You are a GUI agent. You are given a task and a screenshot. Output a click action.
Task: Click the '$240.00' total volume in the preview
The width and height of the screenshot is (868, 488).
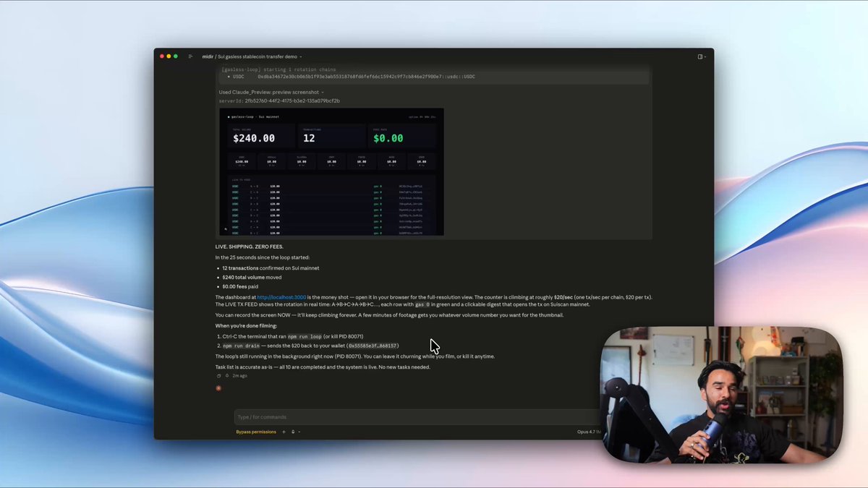(254, 138)
